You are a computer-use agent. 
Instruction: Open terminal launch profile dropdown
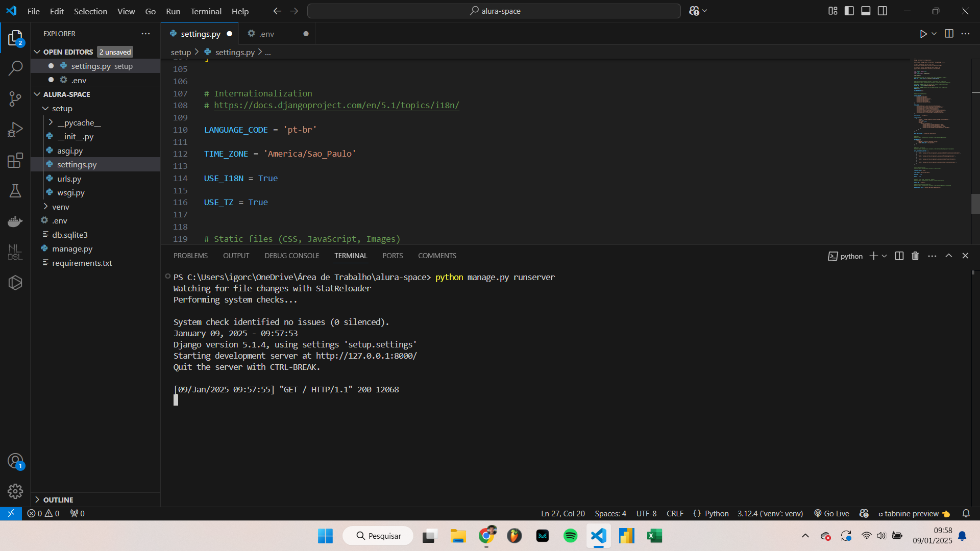point(885,256)
